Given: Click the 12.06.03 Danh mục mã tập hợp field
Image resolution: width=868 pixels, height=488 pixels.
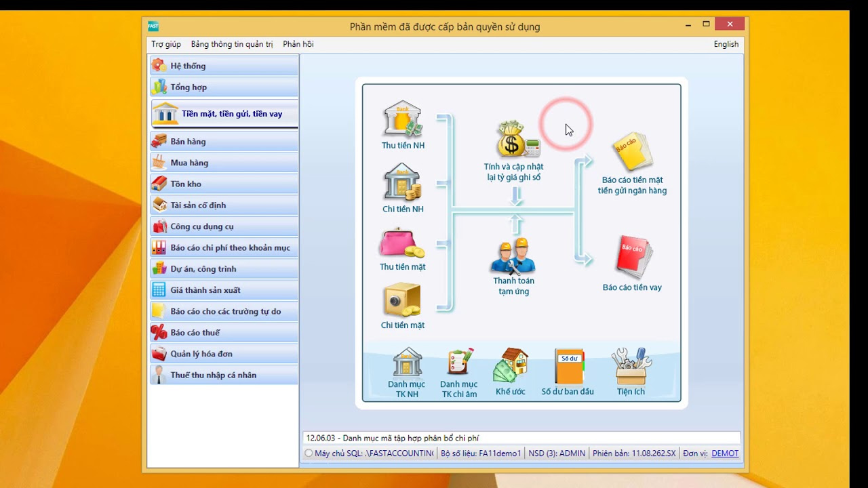Looking at the screenshot, I should pyautogui.click(x=521, y=439).
